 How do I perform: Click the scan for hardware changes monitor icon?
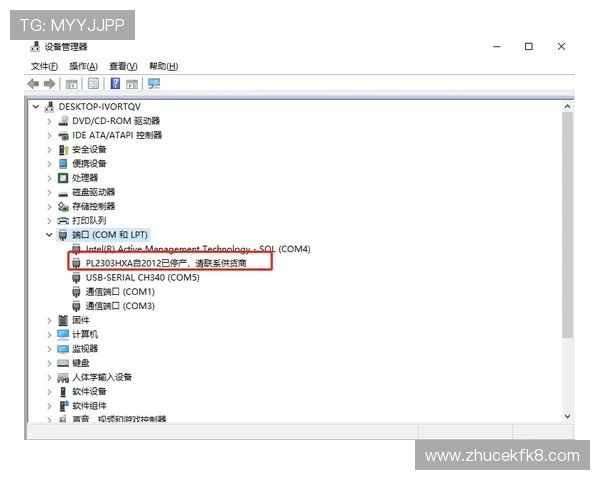[154, 83]
